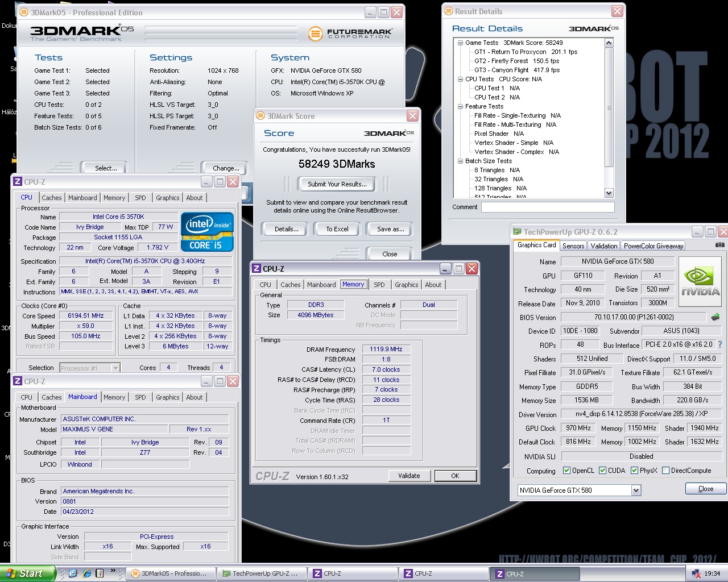Enable the OpenCL checkbox in GPU-Z
This screenshot has height=582, width=728.
(x=566, y=471)
